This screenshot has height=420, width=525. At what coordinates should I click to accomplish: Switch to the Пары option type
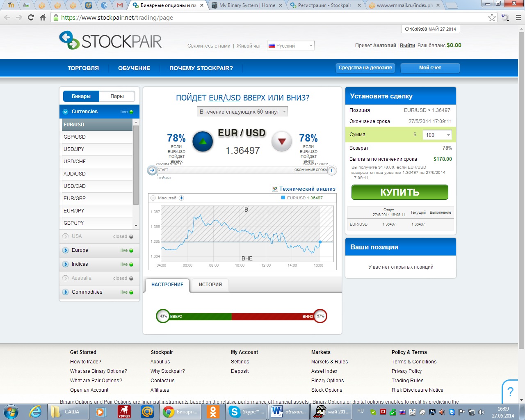pos(117,96)
